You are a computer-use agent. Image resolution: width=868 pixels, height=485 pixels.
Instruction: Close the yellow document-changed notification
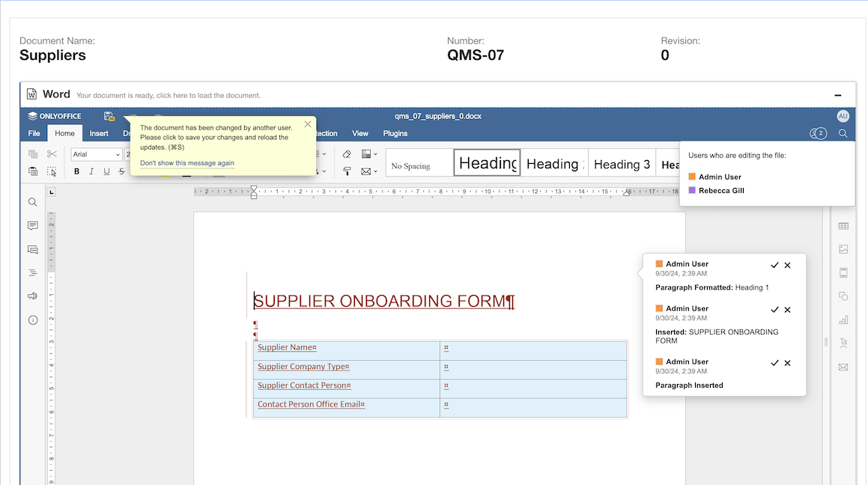click(308, 124)
